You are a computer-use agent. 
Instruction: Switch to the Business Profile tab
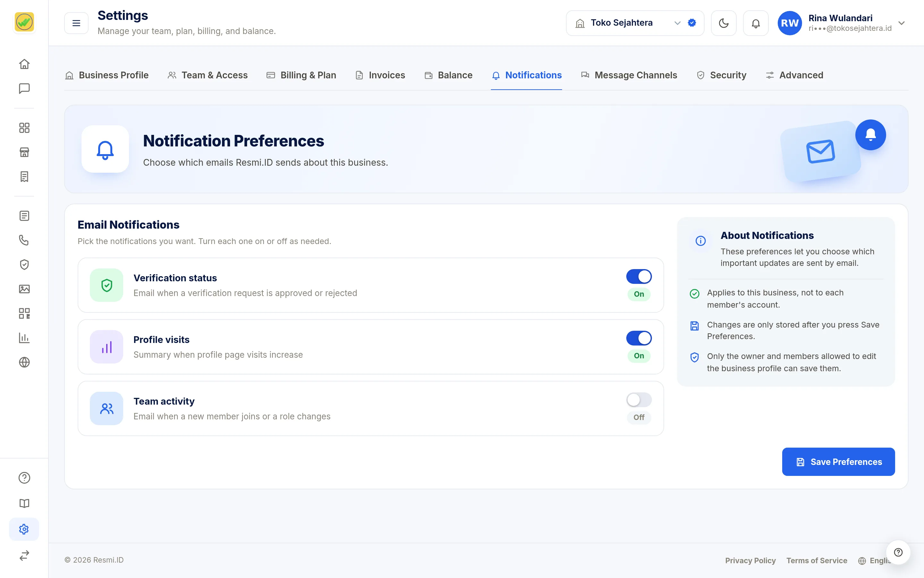pos(107,75)
